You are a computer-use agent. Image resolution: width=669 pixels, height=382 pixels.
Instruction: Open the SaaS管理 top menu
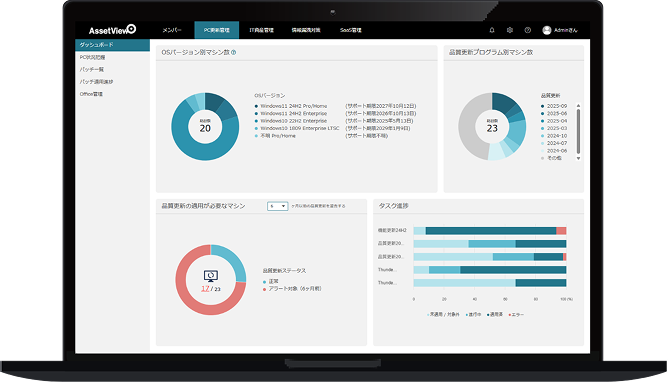pos(351,30)
